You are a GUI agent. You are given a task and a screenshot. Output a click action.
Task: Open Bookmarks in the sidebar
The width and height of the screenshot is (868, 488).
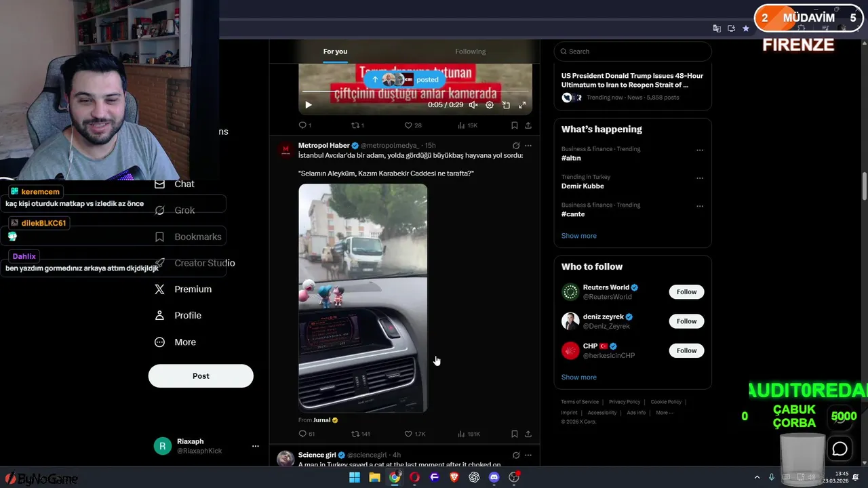click(189, 237)
